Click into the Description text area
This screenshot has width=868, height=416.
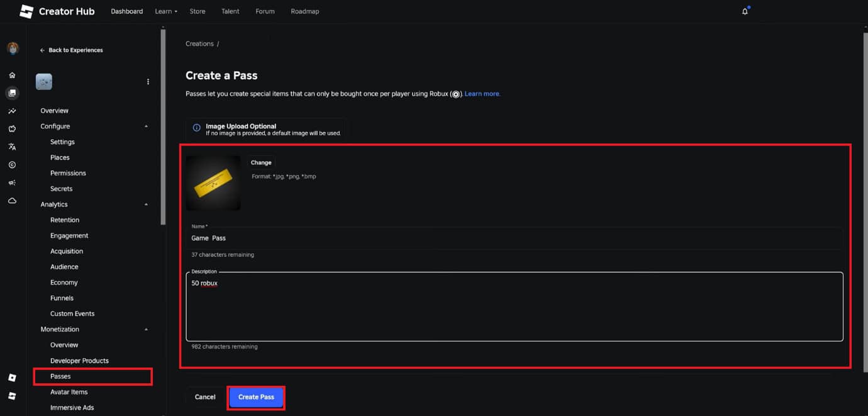click(515, 306)
